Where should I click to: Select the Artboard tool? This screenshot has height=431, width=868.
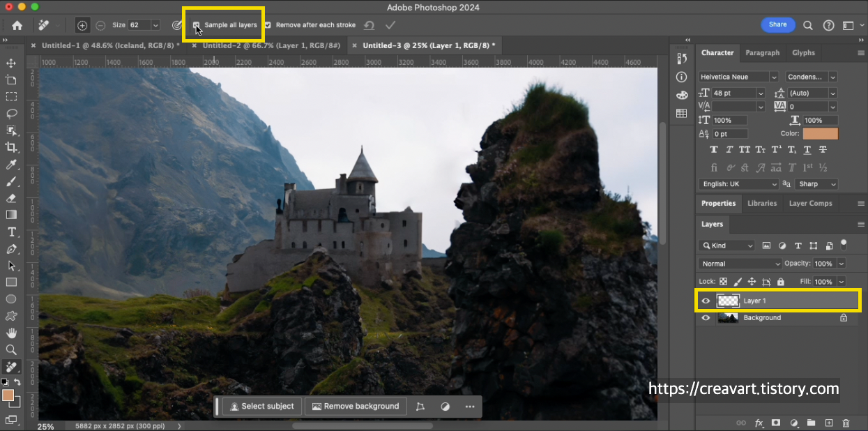coord(11,80)
